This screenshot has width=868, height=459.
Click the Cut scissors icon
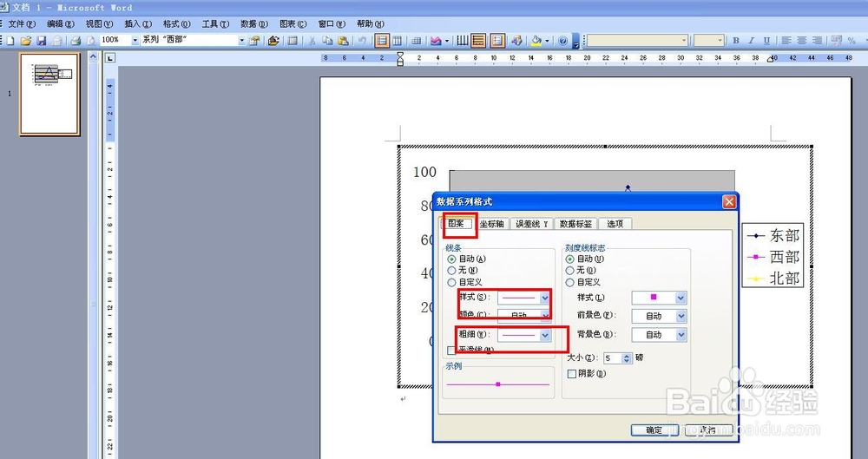[x=312, y=41]
